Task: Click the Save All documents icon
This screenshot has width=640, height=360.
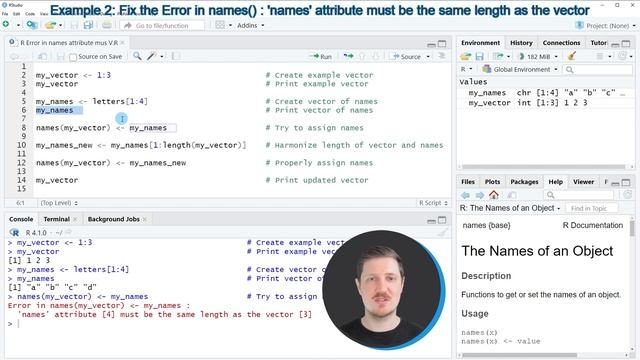Action: coord(88,25)
